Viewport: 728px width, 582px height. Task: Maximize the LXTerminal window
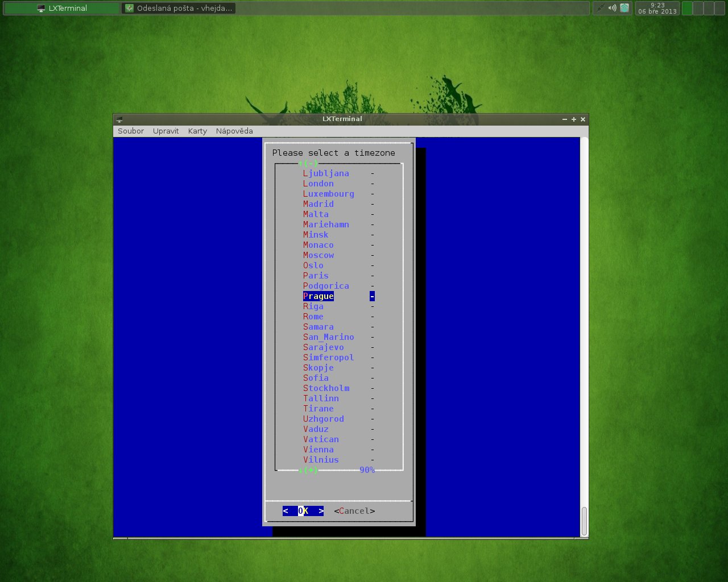click(x=574, y=119)
